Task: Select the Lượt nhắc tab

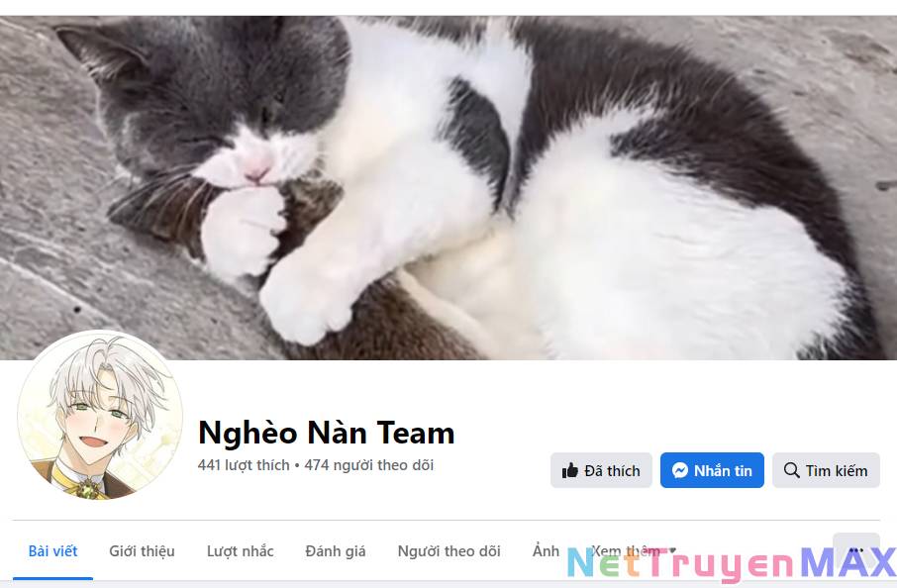Action: (x=241, y=550)
